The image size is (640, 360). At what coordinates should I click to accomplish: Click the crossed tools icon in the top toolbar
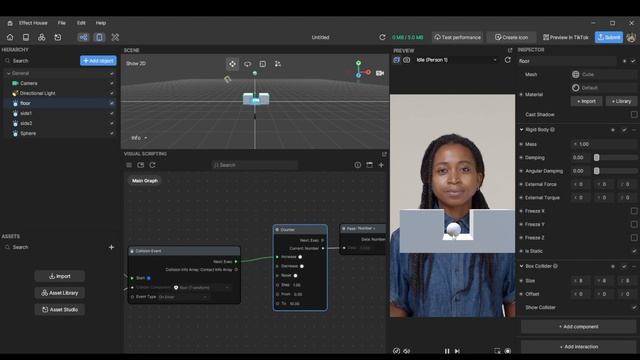[x=115, y=37]
